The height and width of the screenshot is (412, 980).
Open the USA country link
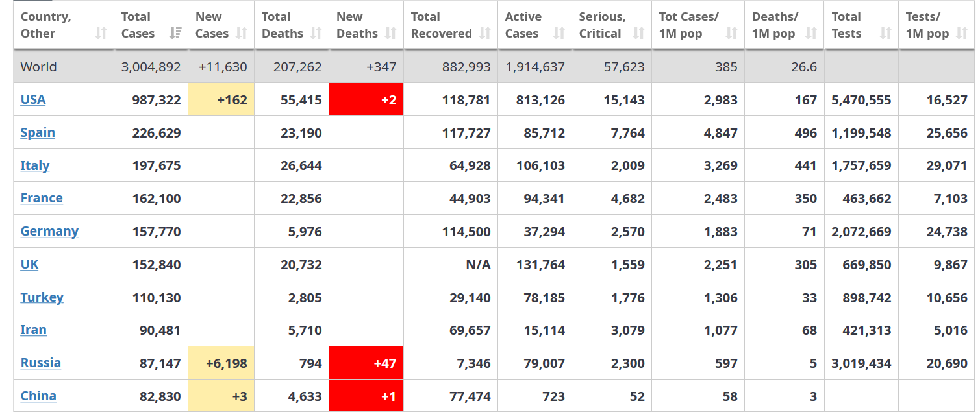[33, 99]
